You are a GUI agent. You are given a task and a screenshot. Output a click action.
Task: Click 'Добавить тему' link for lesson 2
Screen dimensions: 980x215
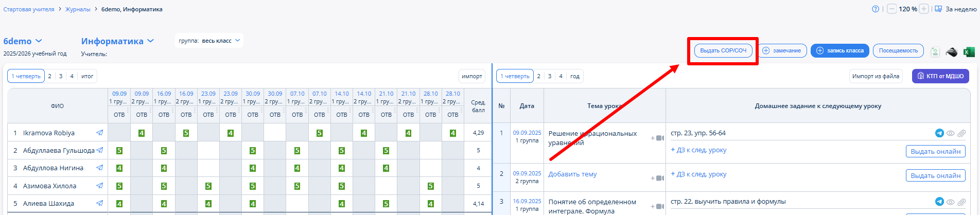tap(572, 174)
